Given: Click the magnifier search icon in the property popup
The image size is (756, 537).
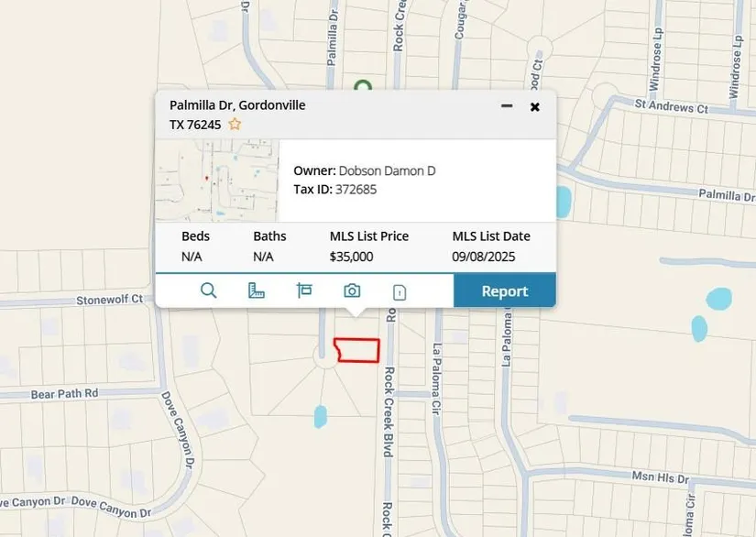Looking at the screenshot, I should coord(208,290).
